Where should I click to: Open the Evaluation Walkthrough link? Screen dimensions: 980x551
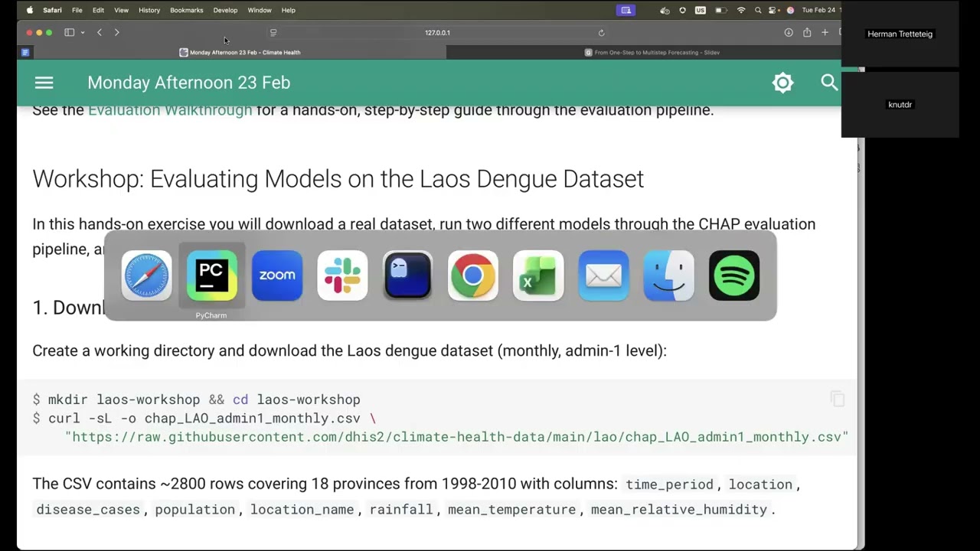170,110
